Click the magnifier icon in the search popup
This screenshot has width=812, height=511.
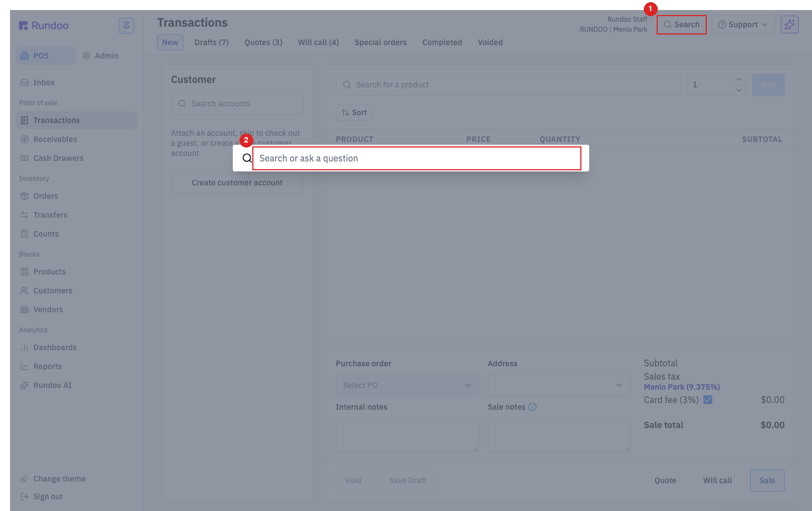coord(247,158)
